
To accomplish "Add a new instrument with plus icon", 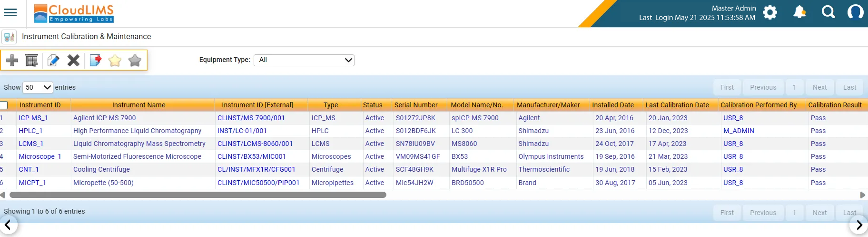I will (x=12, y=60).
